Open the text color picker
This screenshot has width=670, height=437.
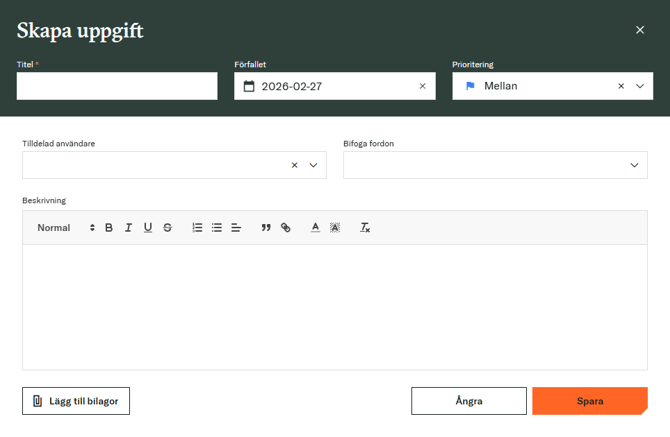click(315, 228)
